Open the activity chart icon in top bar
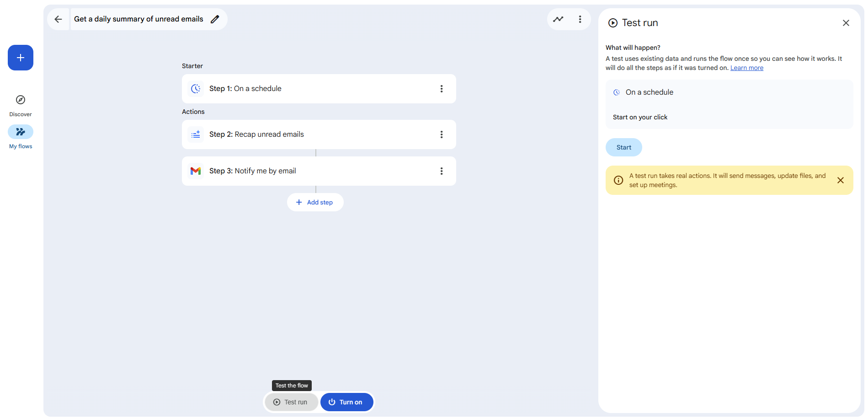The image size is (868, 419). (x=558, y=19)
